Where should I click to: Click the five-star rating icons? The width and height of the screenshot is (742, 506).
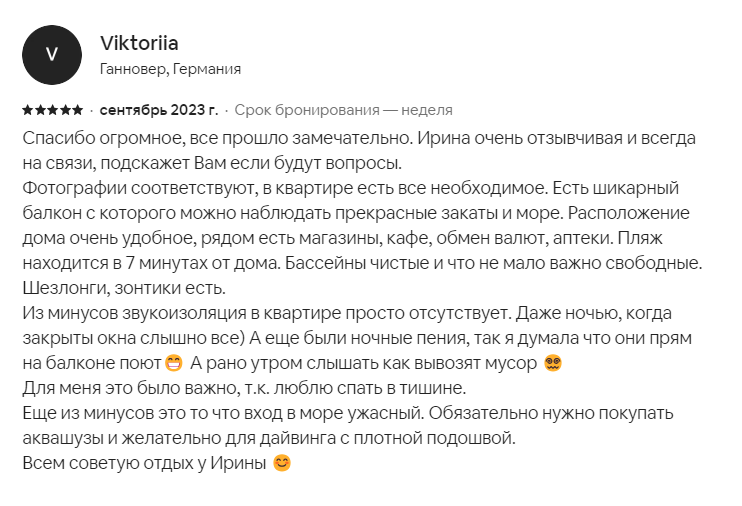tap(53, 110)
